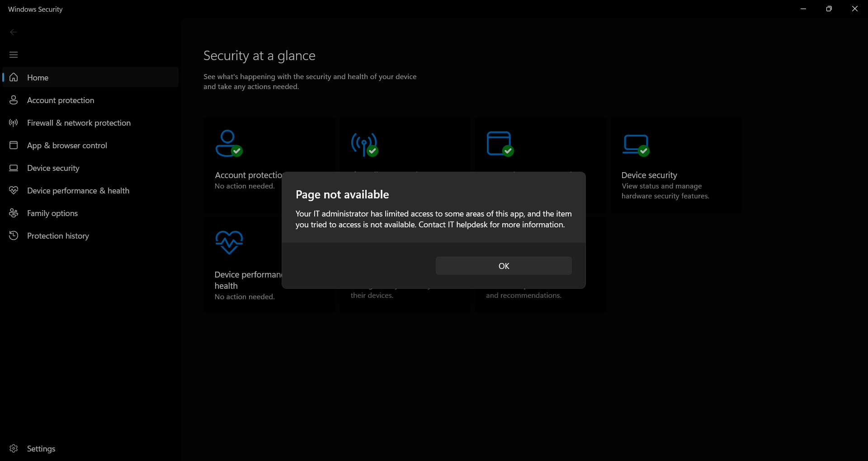Select the Home house icon in the sidebar
Image resolution: width=868 pixels, height=461 pixels.
(14, 77)
